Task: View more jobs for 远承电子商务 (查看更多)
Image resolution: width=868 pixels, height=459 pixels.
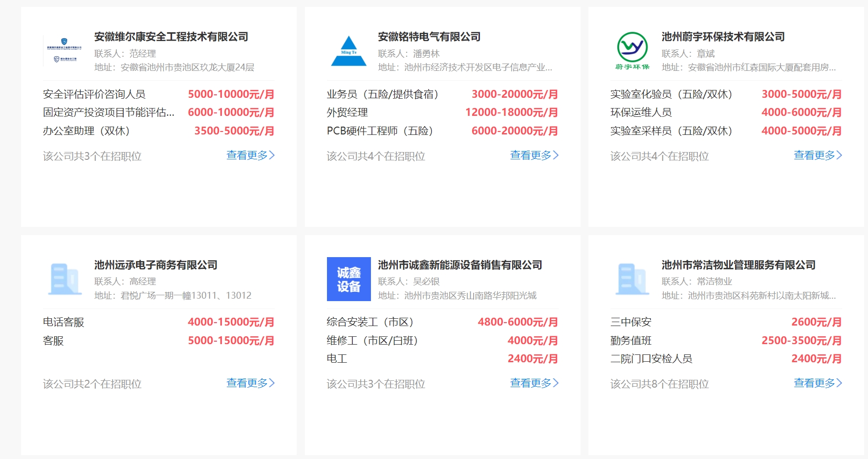Action: [x=251, y=383]
